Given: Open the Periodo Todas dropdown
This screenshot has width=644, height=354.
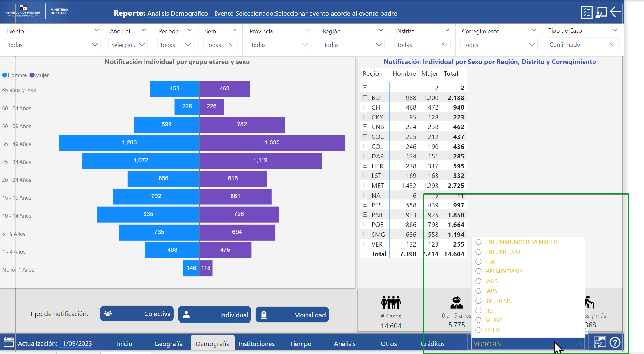Looking at the screenshot, I should pyautogui.click(x=176, y=45).
